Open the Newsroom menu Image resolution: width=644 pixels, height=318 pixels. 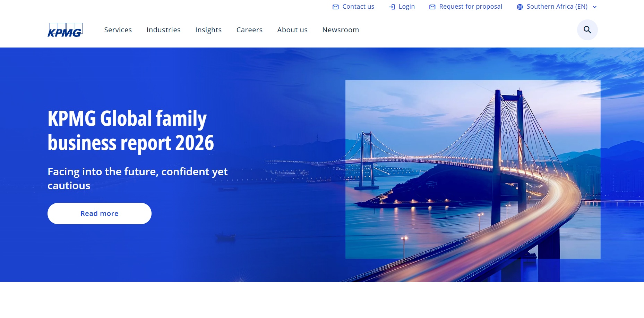point(341,30)
